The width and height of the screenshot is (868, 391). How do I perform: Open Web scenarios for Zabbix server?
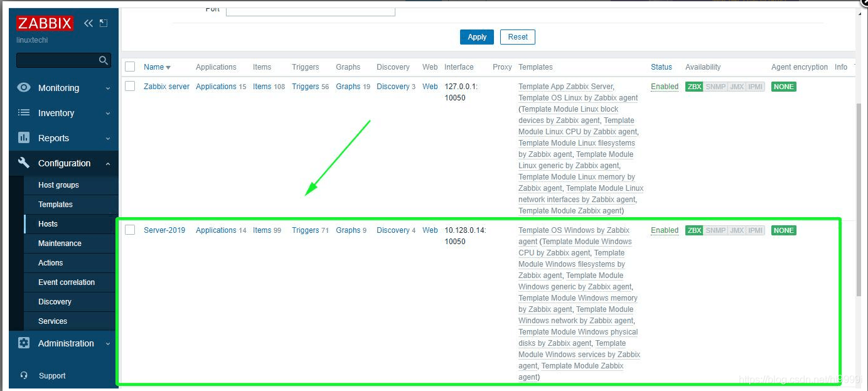[x=430, y=87]
